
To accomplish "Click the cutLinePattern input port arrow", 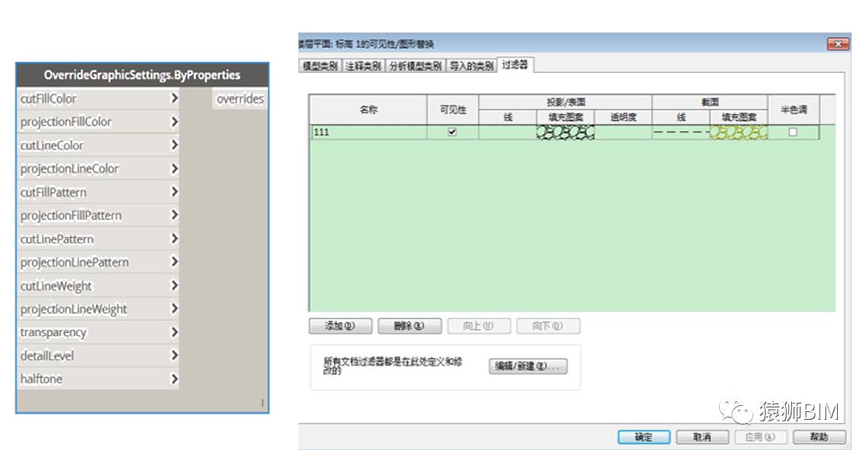I will click(174, 239).
